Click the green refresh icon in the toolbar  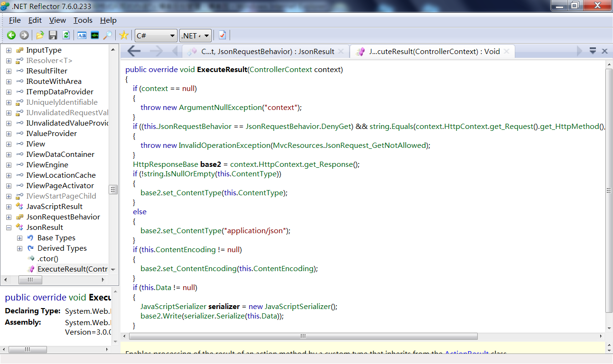(x=66, y=36)
